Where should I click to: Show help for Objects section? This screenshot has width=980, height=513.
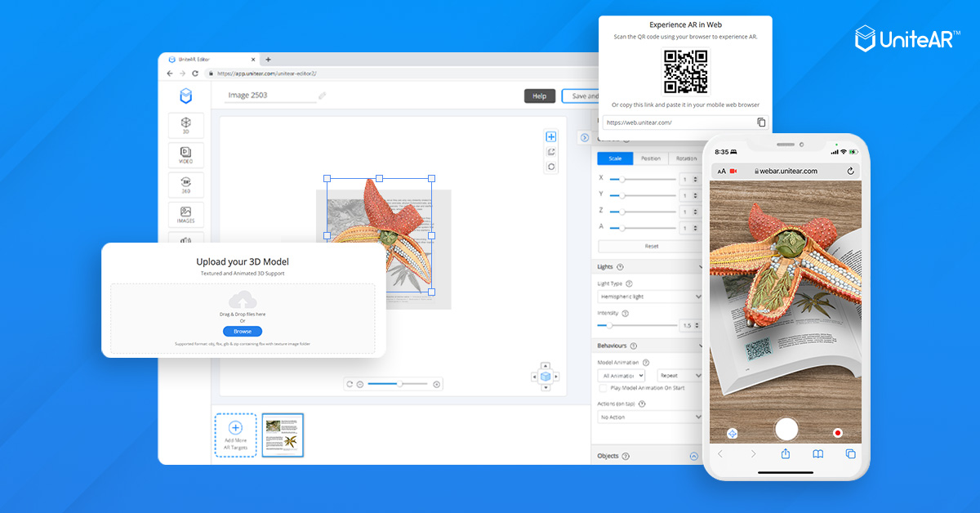626,457
